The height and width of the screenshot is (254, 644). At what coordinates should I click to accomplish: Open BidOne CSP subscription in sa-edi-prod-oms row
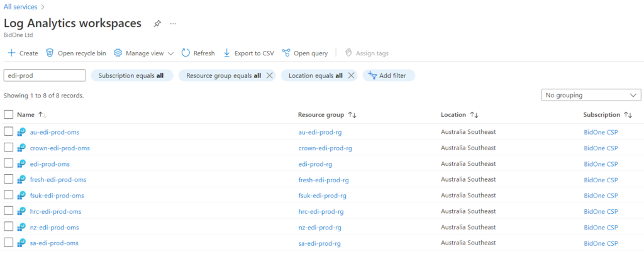tap(601, 243)
